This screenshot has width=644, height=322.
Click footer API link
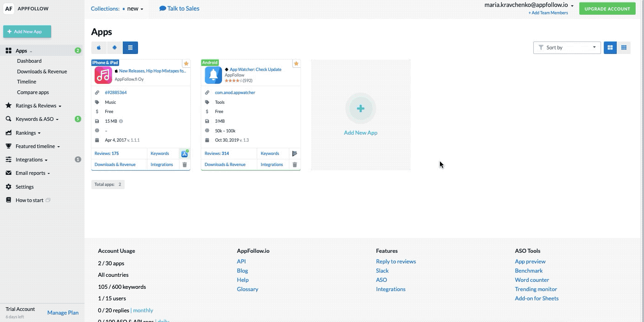241,262
